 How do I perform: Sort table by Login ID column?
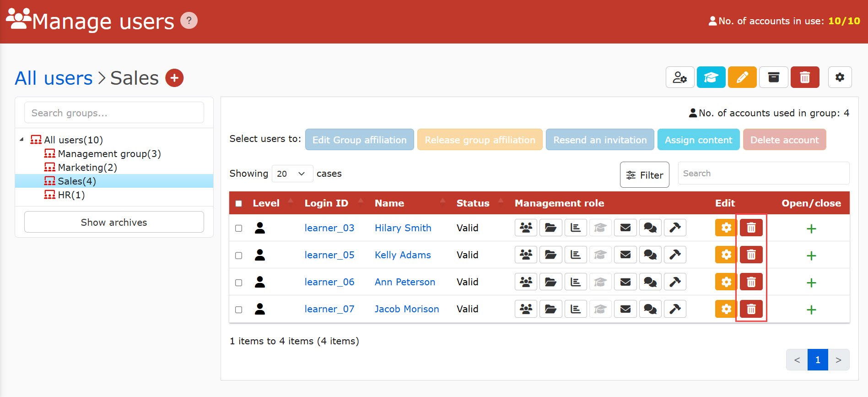(334, 203)
